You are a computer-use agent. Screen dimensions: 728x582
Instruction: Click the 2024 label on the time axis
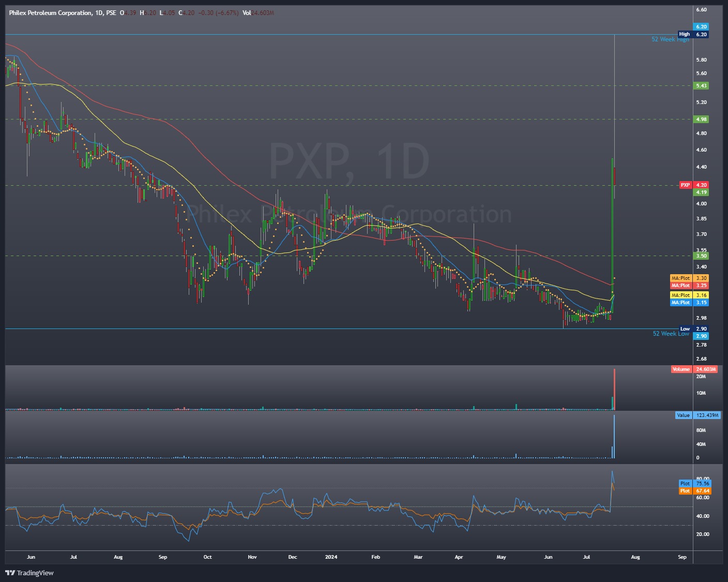[x=330, y=557]
